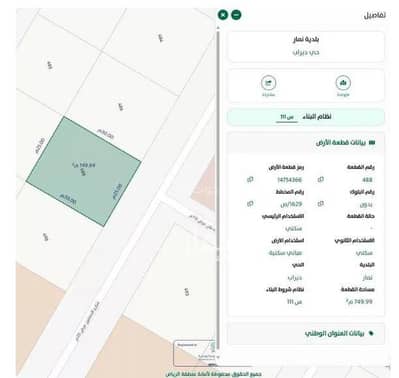Select the highlighted green parcel 488
Viewport: 399px width, 378px height.
[x=84, y=171]
